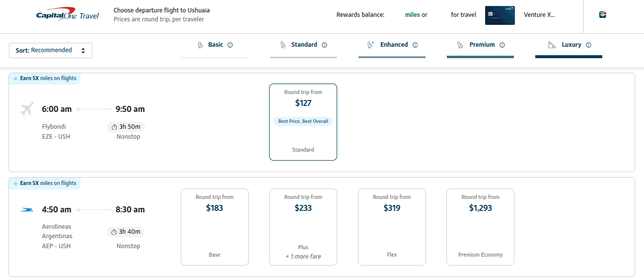Click the Flybondi card Earn 5X miles badge
Image resolution: width=644 pixels, height=280 pixels.
pos(45,79)
